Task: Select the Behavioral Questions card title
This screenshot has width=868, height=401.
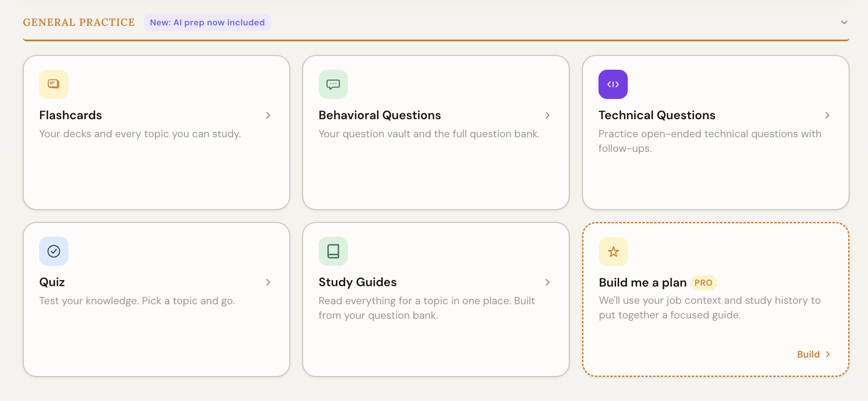Action: pos(380,115)
